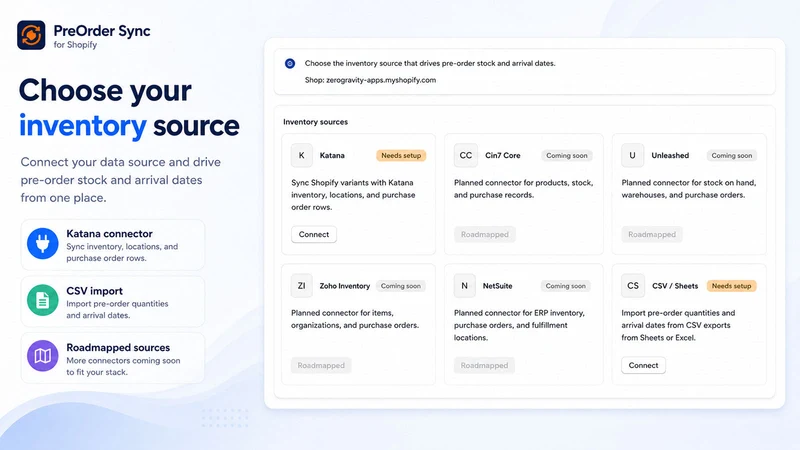Viewport: 800px width, 450px height.
Task: Click the Roadmapped sources feature title
Action: [118, 347]
